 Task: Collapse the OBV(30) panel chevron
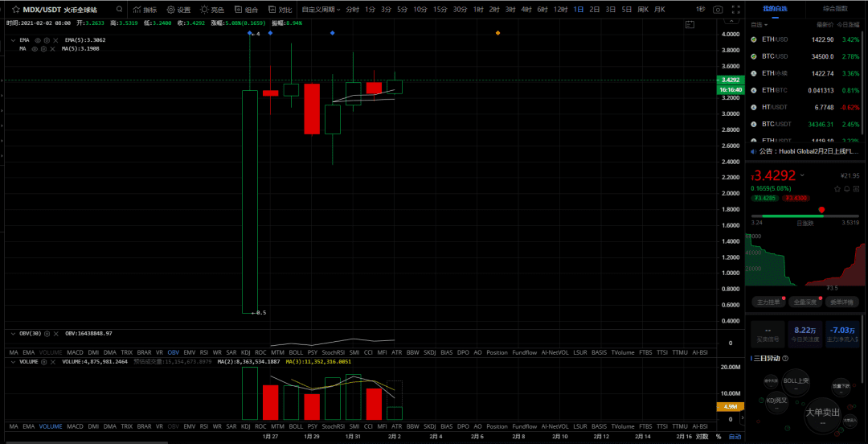point(14,334)
